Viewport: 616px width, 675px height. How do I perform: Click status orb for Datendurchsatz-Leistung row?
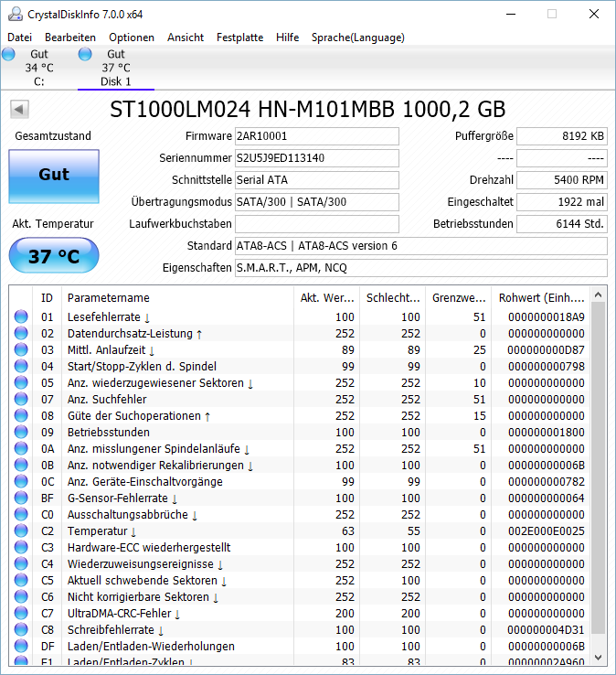point(21,333)
